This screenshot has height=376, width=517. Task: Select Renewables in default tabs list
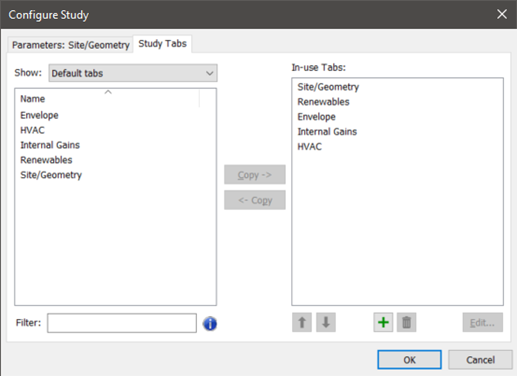click(x=46, y=160)
